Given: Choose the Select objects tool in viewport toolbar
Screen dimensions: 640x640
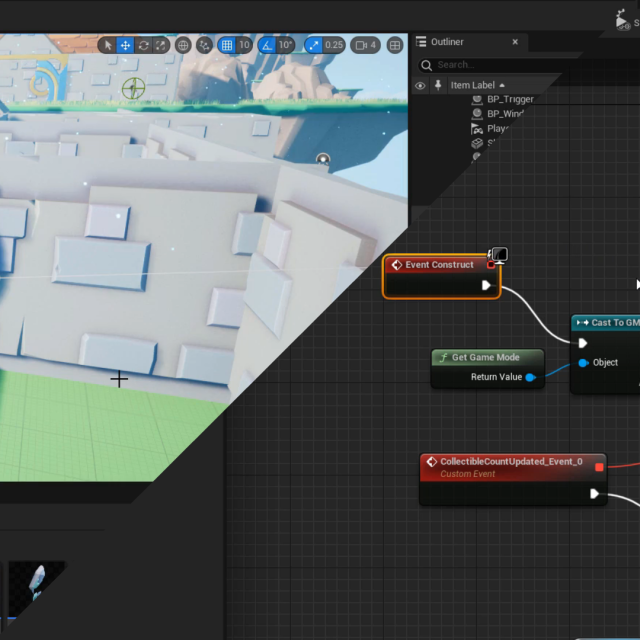Looking at the screenshot, I should pos(108,45).
